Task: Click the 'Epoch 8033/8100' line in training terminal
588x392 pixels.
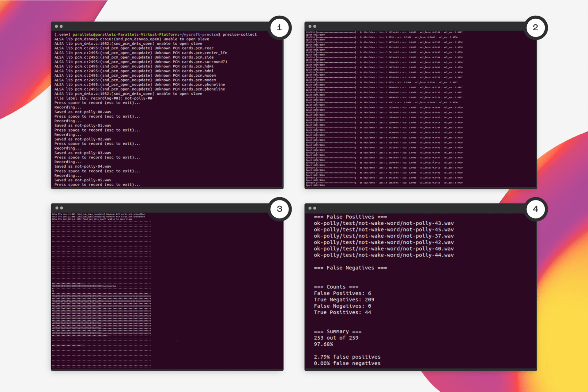Action: (x=315, y=35)
